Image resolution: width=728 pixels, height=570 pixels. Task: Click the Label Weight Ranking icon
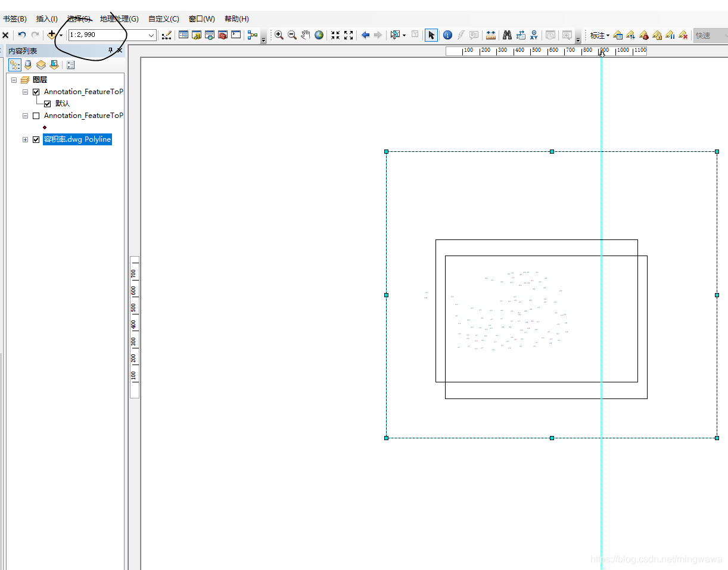644,35
